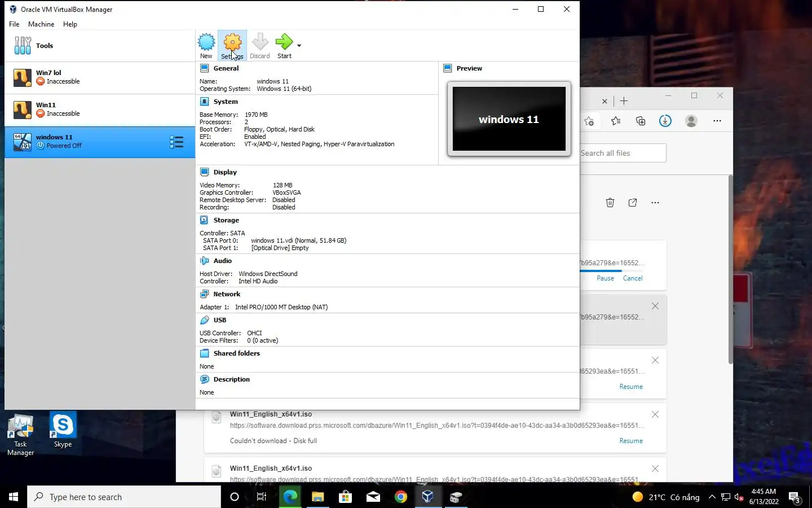The height and width of the screenshot is (508, 812).
Task: Open the File menu
Action: (14, 24)
